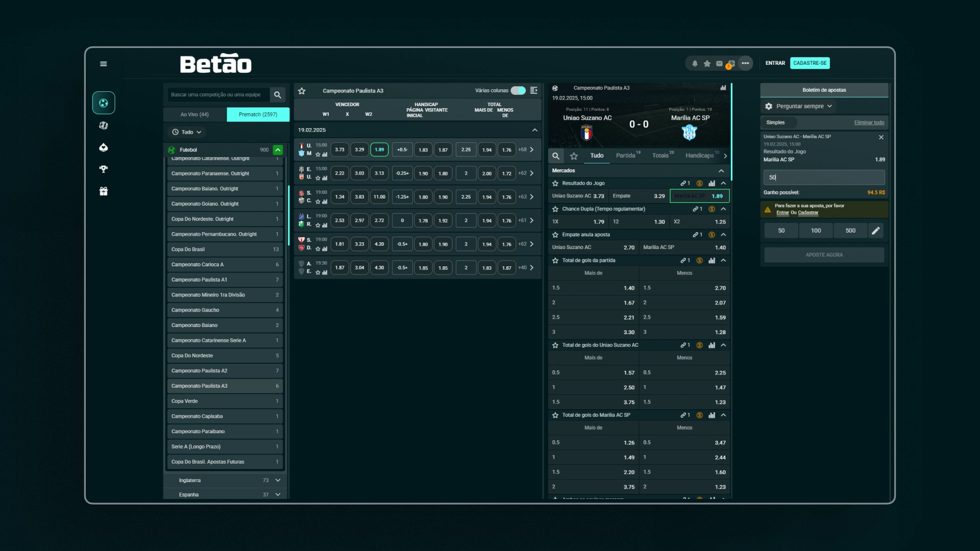Open the gift promotions sidebar icon

(104, 191)
